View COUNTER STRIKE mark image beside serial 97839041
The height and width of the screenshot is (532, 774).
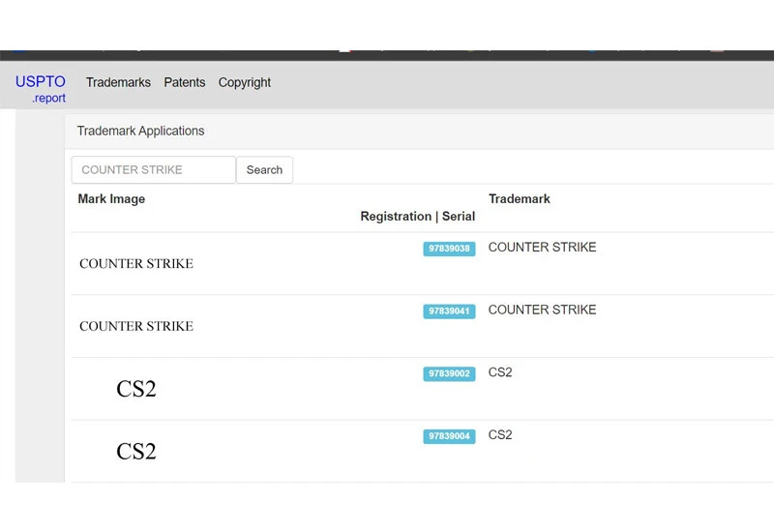click(x=136, y=327)
